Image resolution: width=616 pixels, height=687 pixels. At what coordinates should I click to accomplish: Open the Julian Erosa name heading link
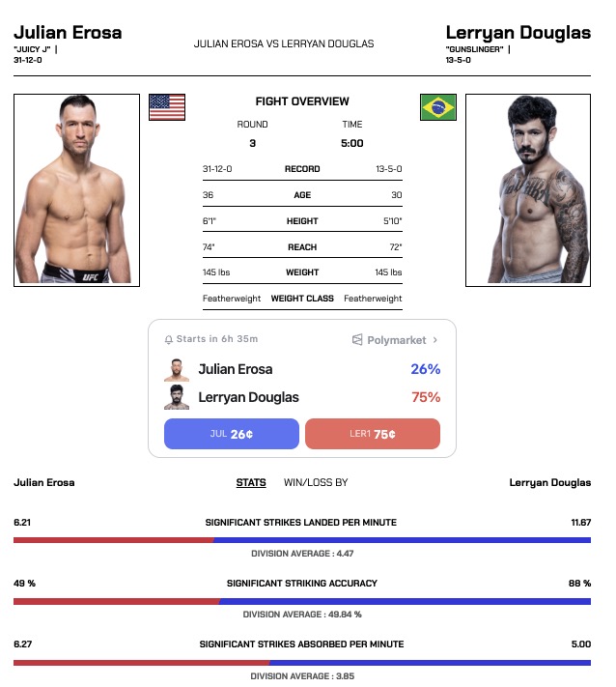click(x=68, y=33)
